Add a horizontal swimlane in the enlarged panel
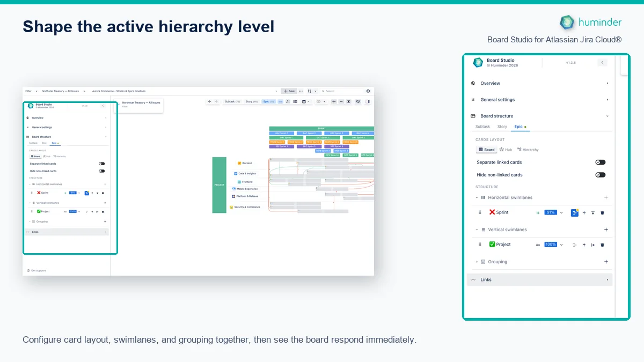 (606, 197)
